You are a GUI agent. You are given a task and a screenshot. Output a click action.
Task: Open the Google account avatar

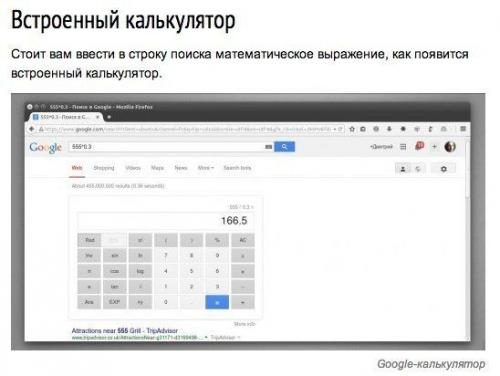[x=450, y=147]
